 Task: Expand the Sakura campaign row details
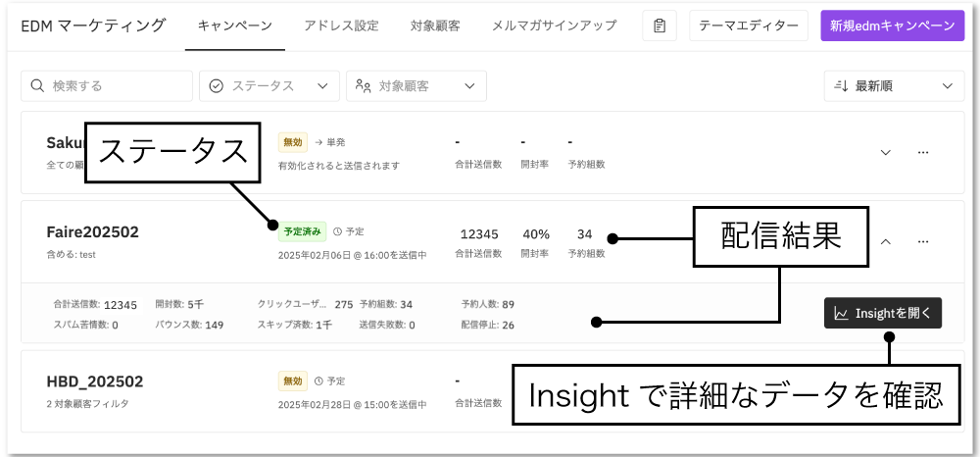point(886,153)
